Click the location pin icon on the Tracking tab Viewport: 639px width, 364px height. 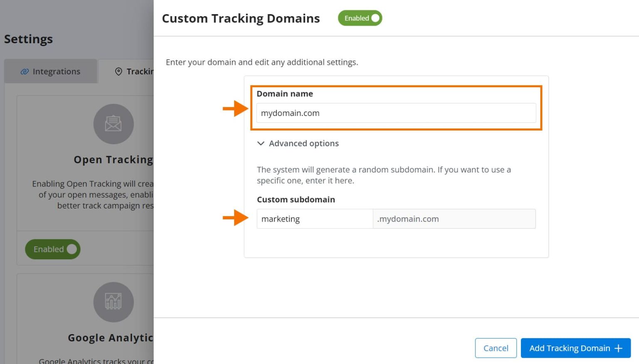click(x=118, y=71)
